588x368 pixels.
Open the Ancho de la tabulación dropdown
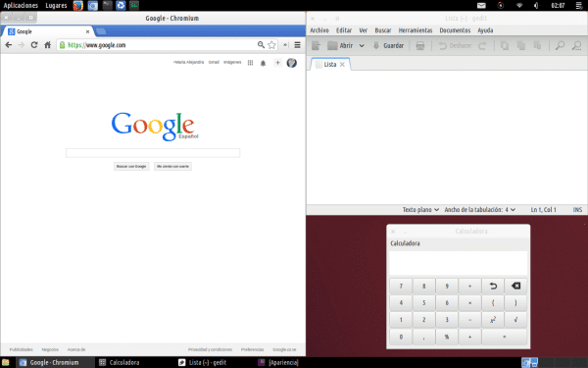click(479, 210)
